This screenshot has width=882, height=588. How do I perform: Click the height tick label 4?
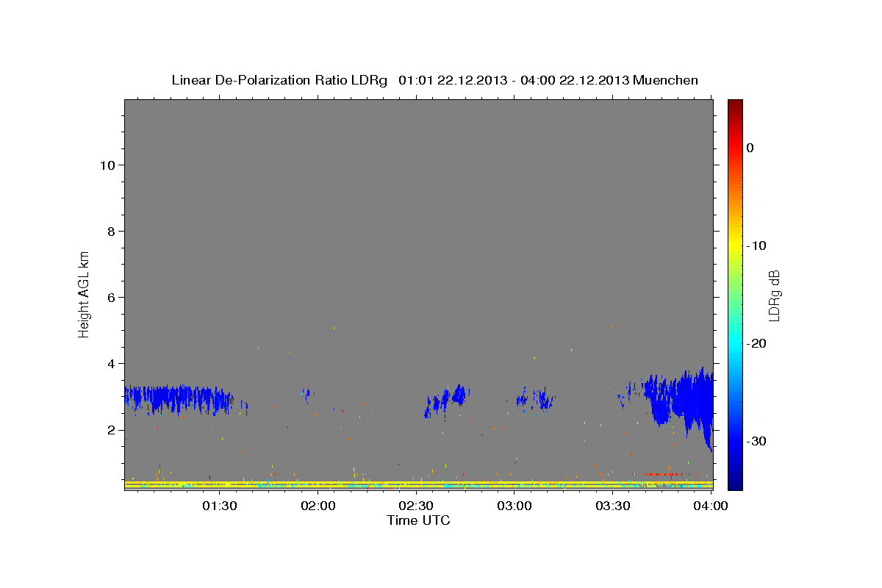coord(110,363)
